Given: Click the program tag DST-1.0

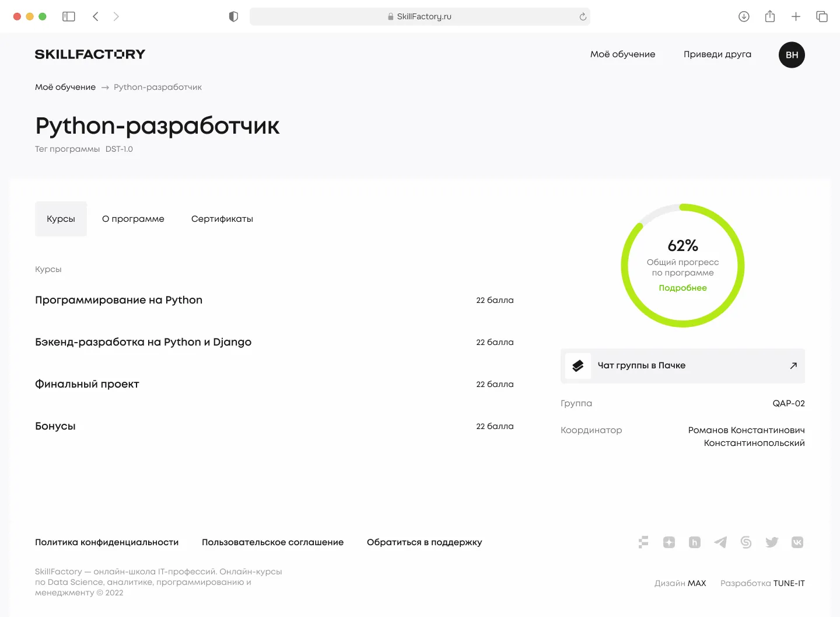Looking at the screenshot, I should [119, 149].
